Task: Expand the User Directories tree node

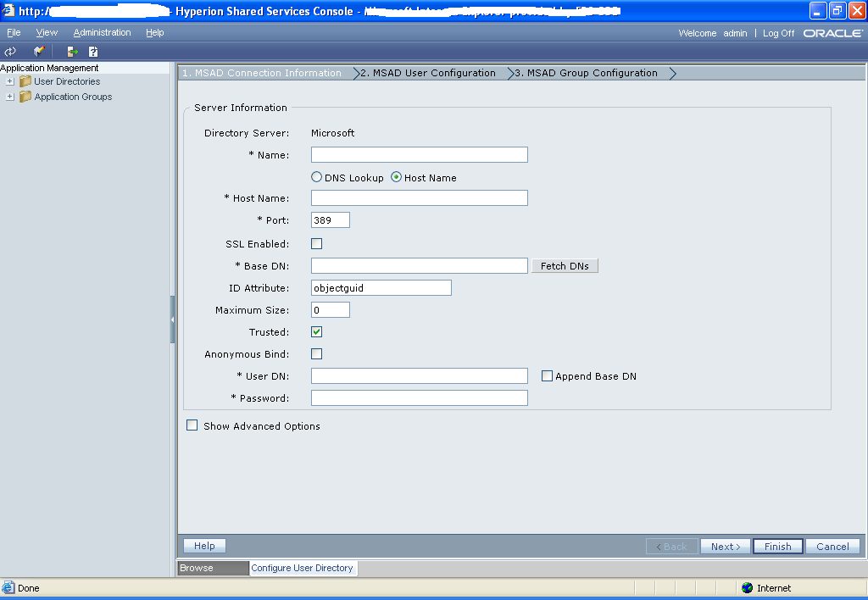Action: tap(10, 82)
